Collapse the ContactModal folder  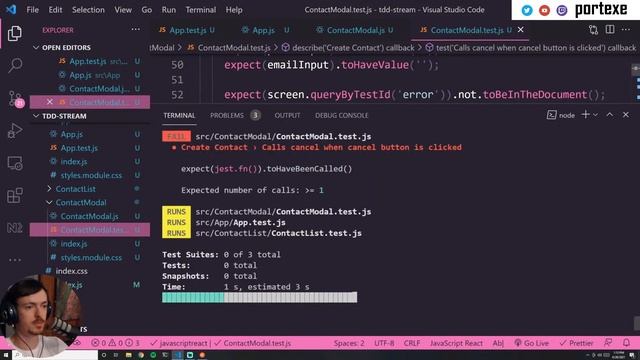tap(81, 202)
